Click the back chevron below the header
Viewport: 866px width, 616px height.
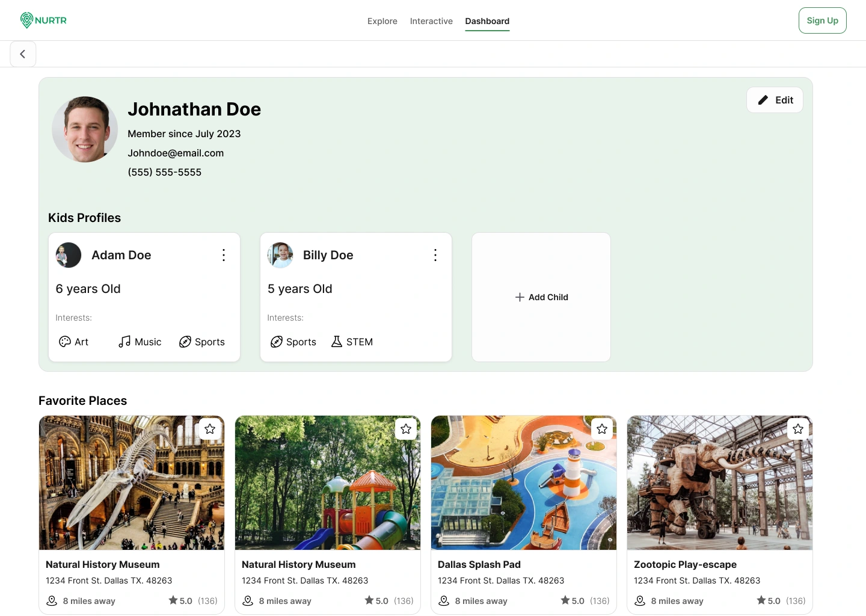coord(23,54)
